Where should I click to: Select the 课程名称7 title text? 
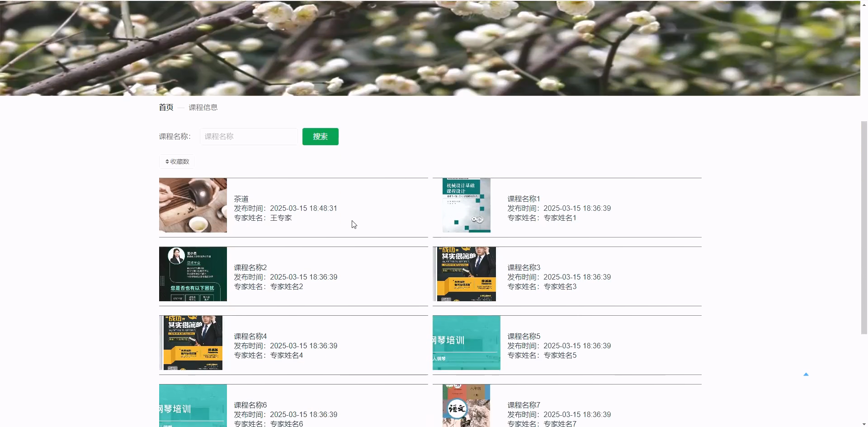coord(524,405)
